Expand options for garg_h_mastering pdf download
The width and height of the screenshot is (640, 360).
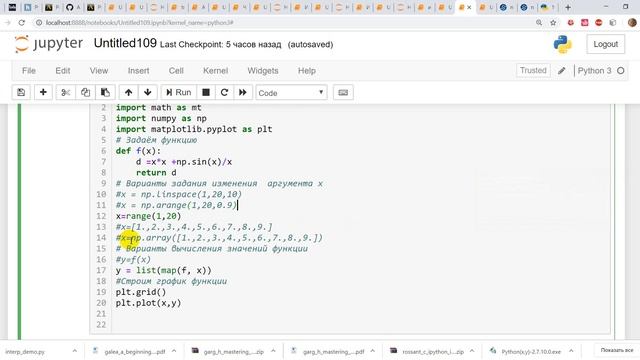click(373, 351)
